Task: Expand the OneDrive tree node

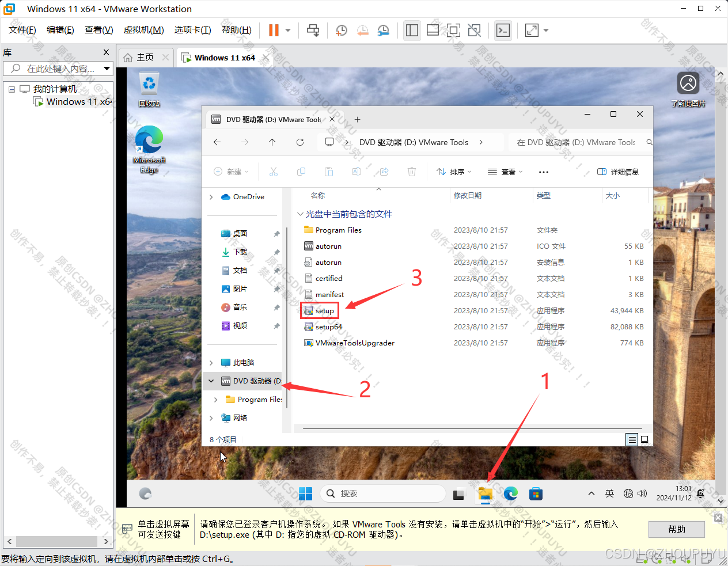Action: click(211, 197)
